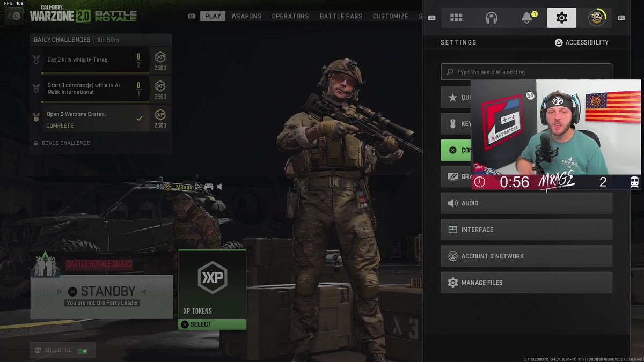Toggle the Squad Fill switch
The height and width of the screenshot is (362, 644).
pyautogui.click(x=83, y=351)
